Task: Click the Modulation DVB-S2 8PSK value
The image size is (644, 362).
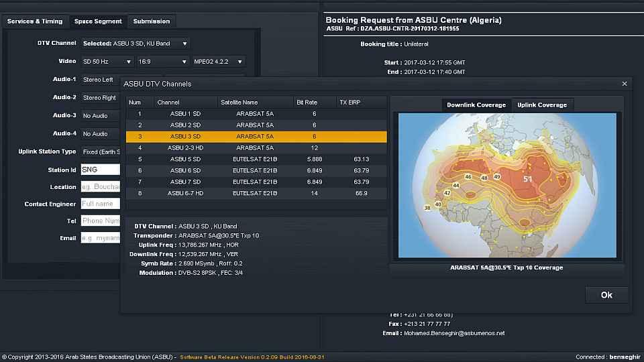Action: (x=210, y=273)
